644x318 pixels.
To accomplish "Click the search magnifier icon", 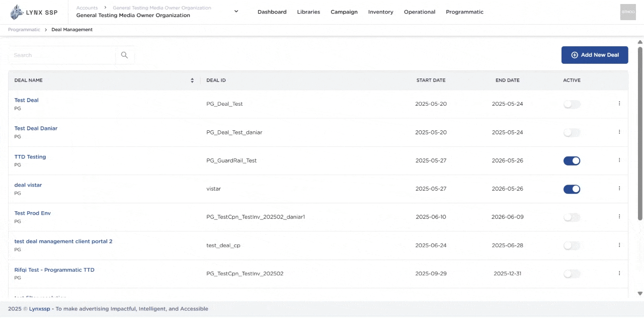I will [x=124, y=55].
